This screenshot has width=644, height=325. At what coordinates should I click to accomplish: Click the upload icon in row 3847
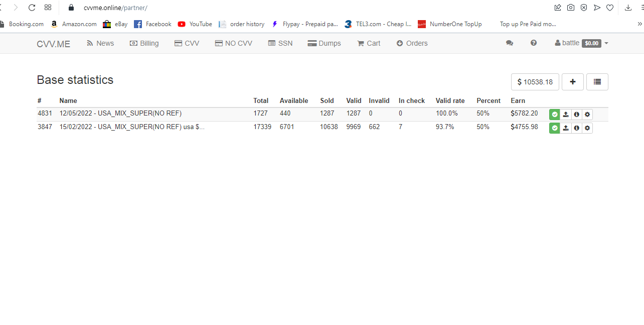[x=566, y=128]
